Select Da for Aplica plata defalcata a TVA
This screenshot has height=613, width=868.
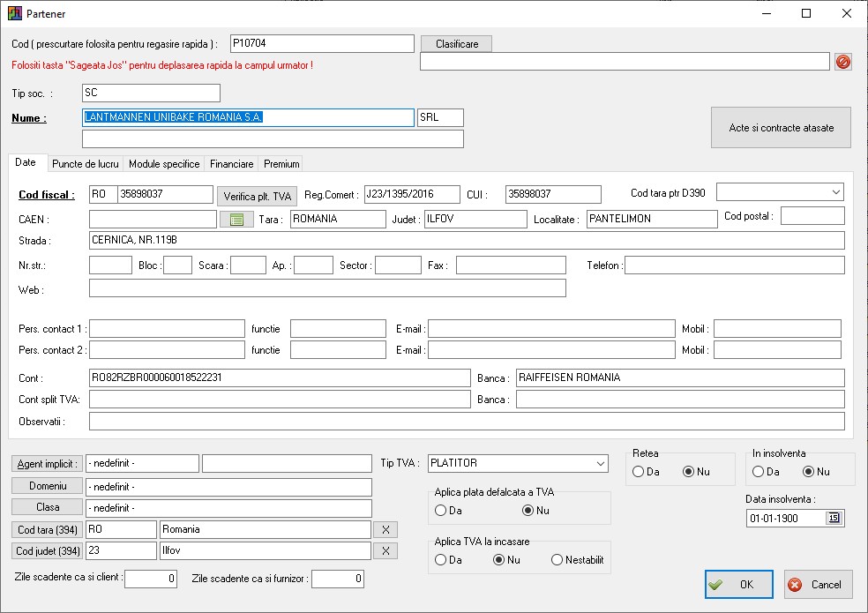440,511
